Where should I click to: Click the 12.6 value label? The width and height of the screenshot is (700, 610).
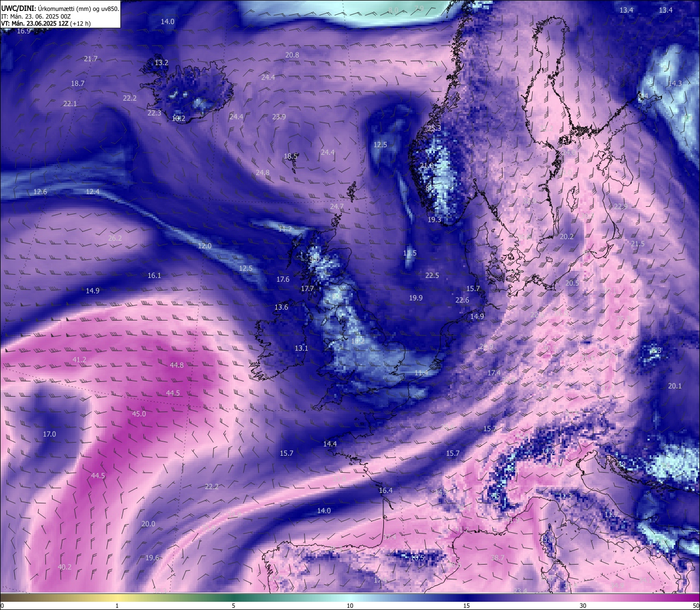click(40, 191)
